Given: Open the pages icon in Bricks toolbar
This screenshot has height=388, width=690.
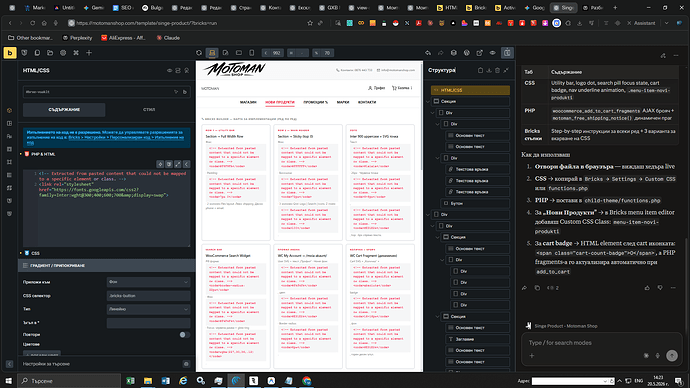Looking at the screenshot, I should point(37,53).
